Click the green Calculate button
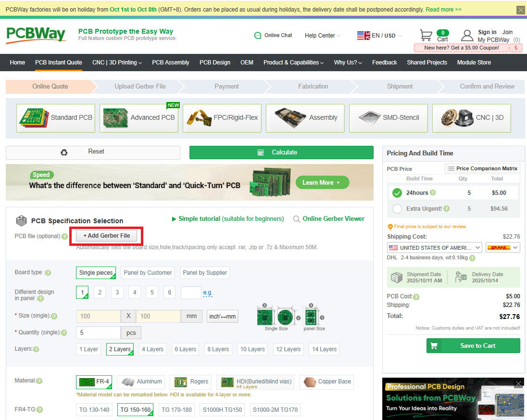The image size is (527, 420). [281, 153]
